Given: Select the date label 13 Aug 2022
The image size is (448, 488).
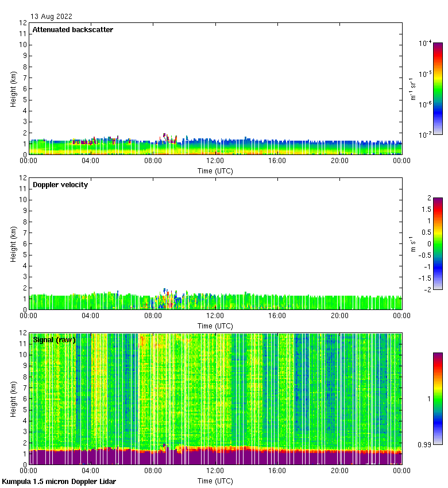Looking at the screenshot, I should (52, 17).
